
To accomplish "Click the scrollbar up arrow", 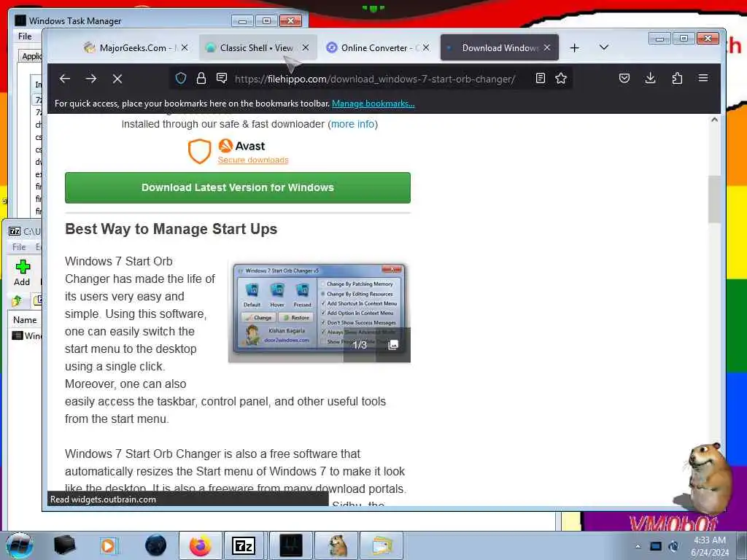I will pos(714,120).
